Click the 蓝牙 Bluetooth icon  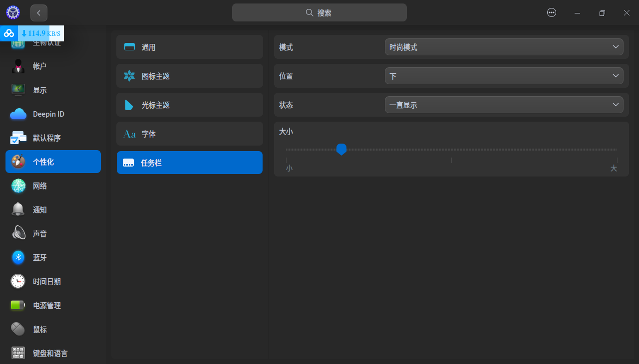pos(18,257)
